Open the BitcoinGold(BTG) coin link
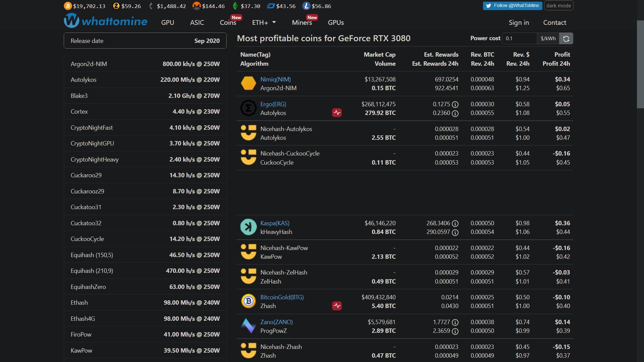This screenshot has width=644, height=362. pos(282,297)
